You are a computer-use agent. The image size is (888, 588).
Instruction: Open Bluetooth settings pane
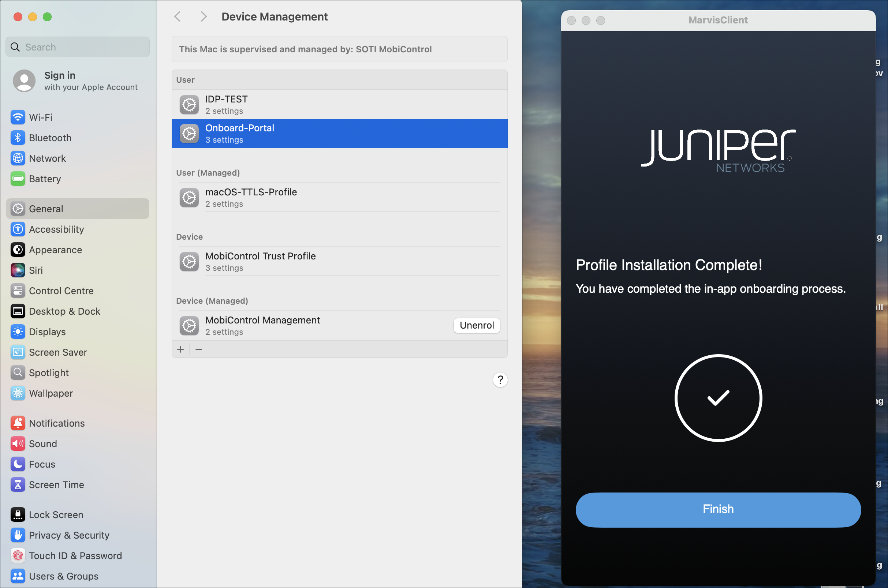point(50,138)
